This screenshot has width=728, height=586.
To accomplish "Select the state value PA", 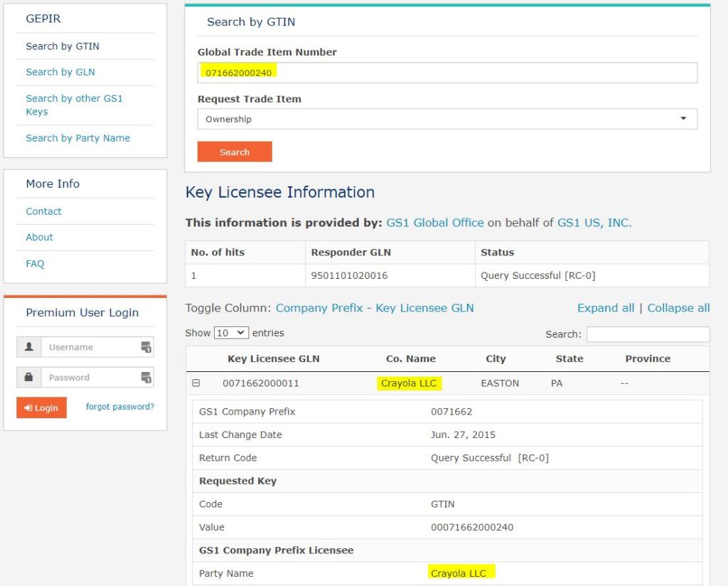I will coord(557,383).
